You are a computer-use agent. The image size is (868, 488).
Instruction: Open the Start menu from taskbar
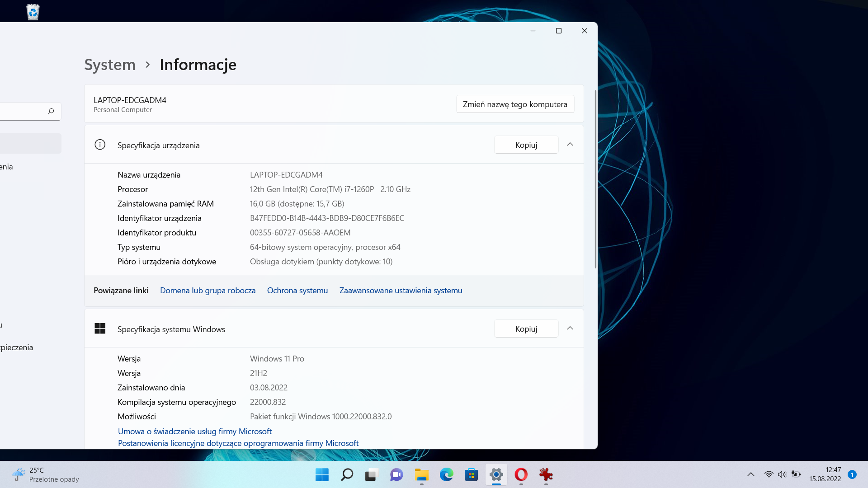pos(322,474)
